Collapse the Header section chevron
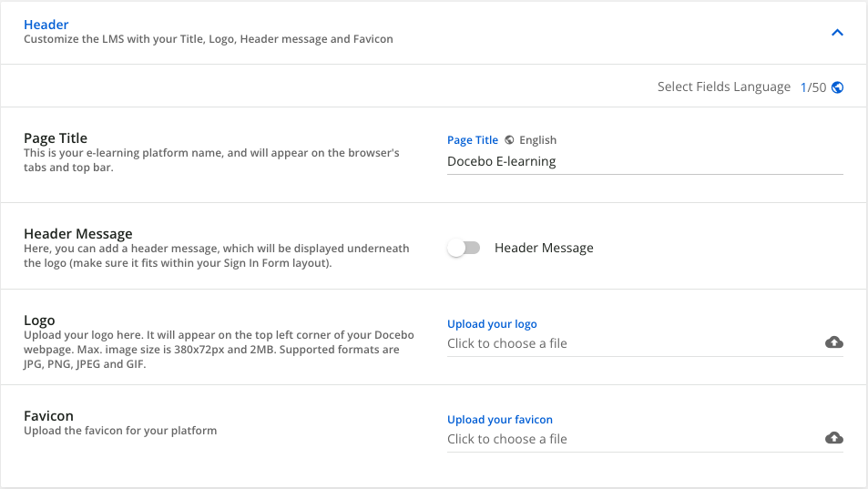 pyautogui.click(x=837, y=33)
